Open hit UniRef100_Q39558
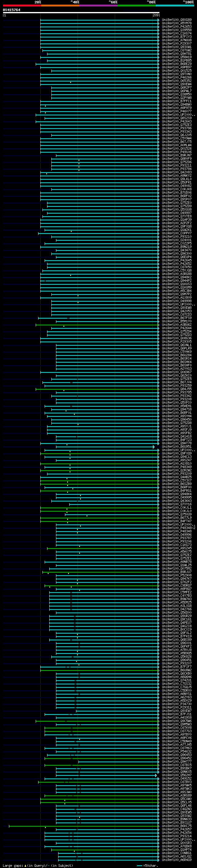The width and height of the screenshot is (197, 868). click(x=177, y=30)
